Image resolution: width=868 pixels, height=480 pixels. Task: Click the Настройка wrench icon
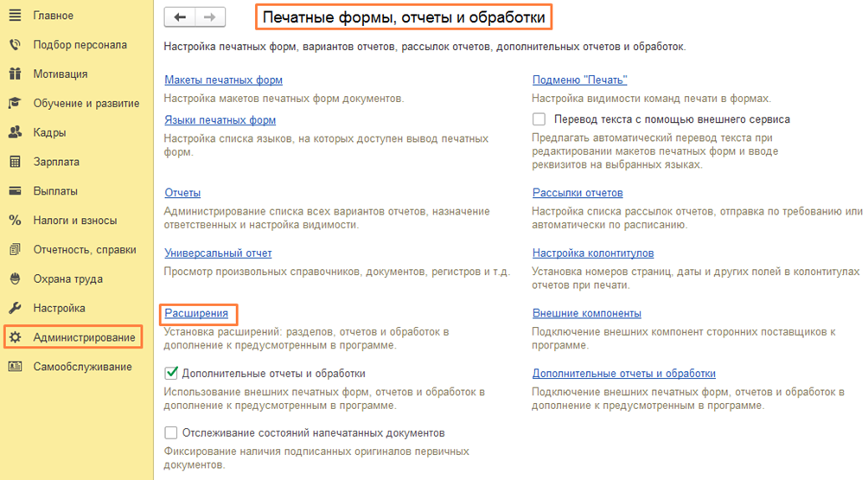click(x=15, y=308)
